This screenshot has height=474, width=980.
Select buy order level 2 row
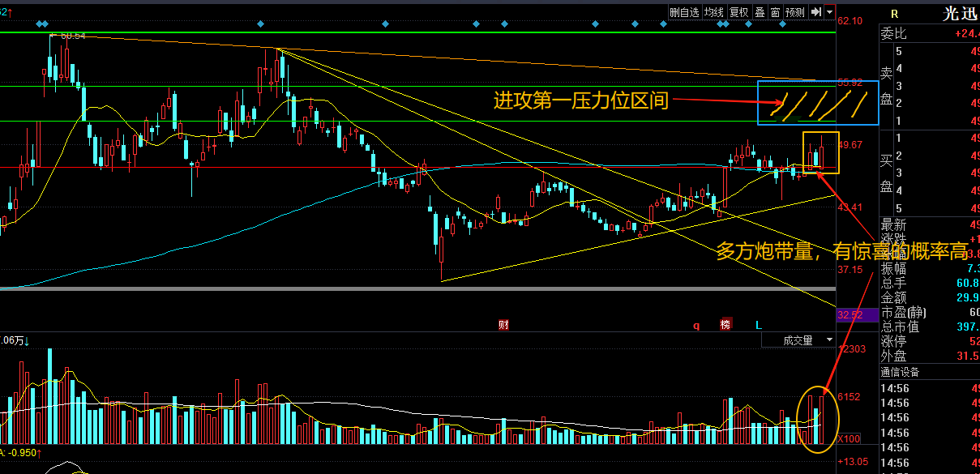pyautogui.click(x=935, y=156)
